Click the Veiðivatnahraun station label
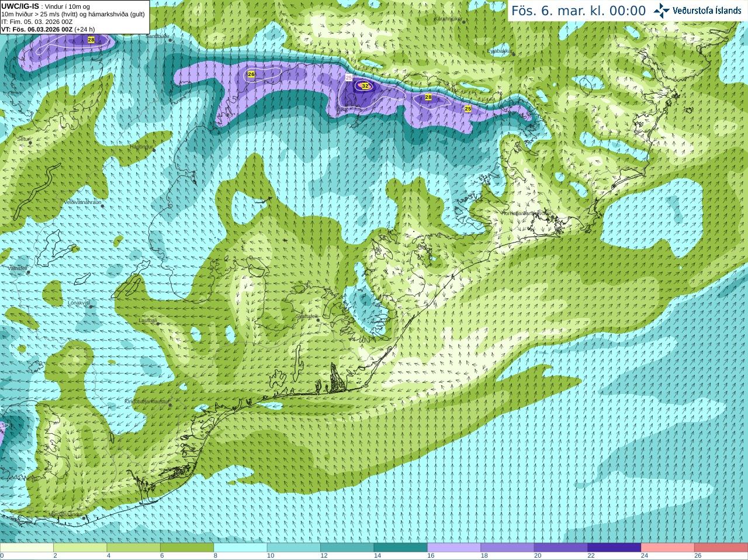The height and width of the screenshot is (560, 748). (x=82, y=202)
